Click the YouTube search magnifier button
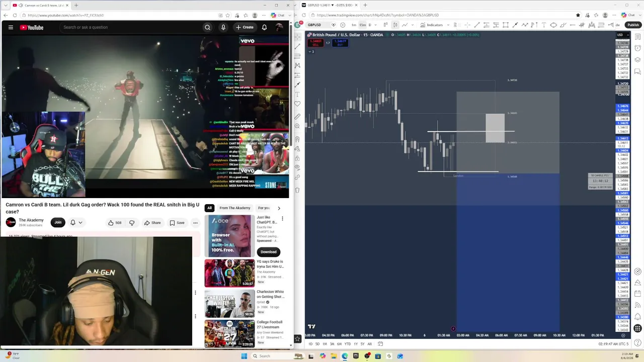Image resolution: width=644 pixels, height=362 pixels. pyautogui.click(x=207, y=27)
